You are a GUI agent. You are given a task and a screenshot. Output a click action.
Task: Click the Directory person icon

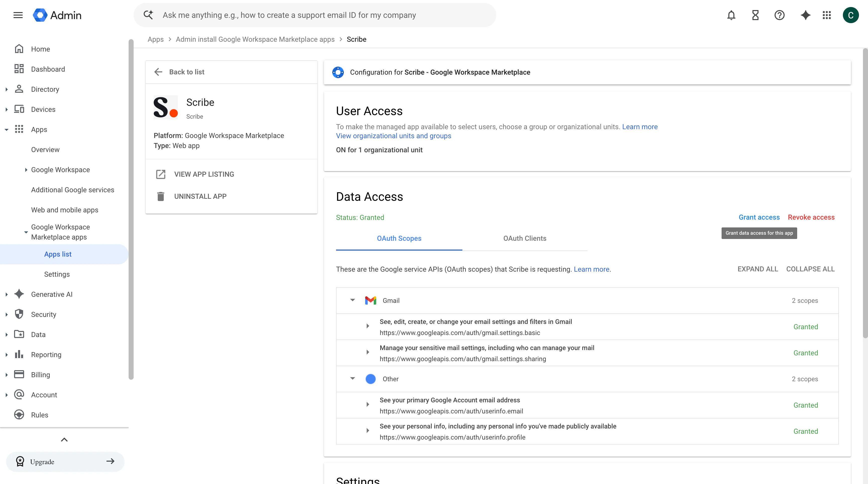[19, 89]
